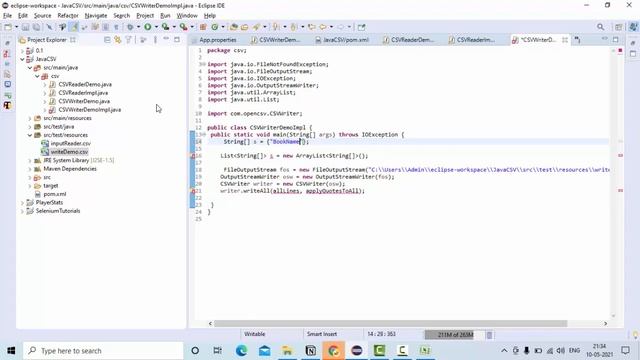The height and width of the screenshot is (360, 640).
Task: Click the New Java Package icon
Action: (x=203, y=27)
